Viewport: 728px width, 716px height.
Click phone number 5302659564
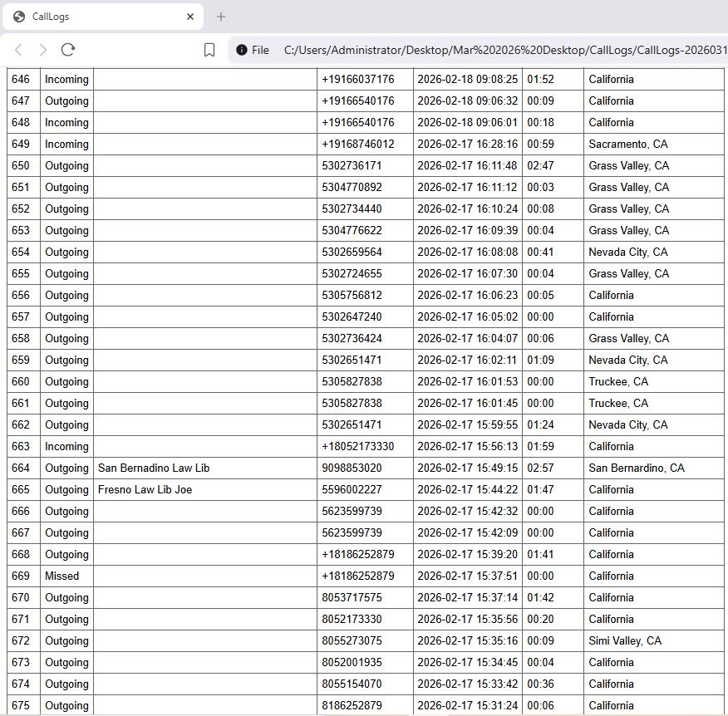352,252
